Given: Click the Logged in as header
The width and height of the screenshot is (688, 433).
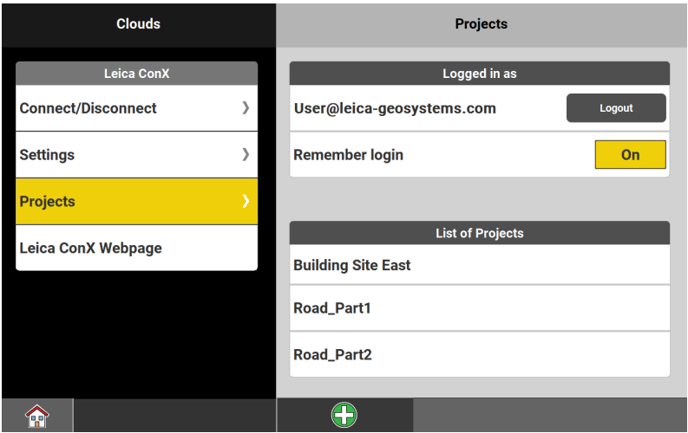Looking at the screenshot, I should pos(479,73).
